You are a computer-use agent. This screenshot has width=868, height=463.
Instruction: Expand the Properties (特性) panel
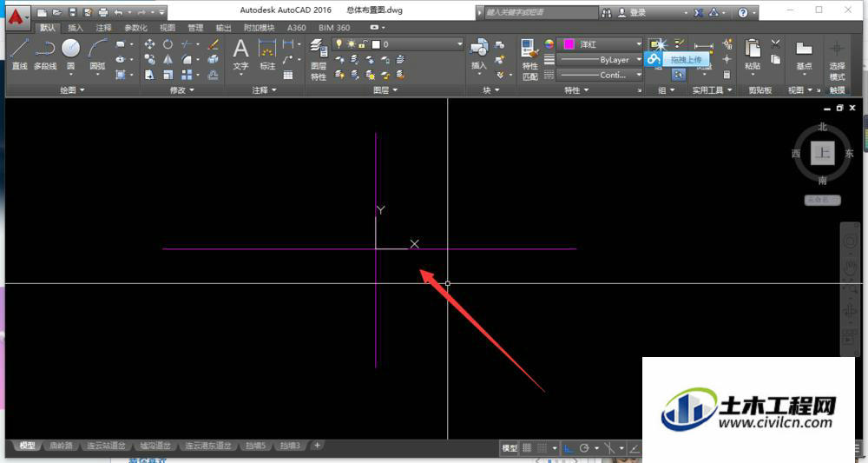[577, 89]
